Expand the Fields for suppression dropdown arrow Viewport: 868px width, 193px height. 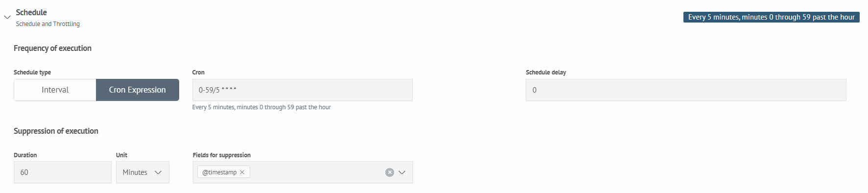402,172
